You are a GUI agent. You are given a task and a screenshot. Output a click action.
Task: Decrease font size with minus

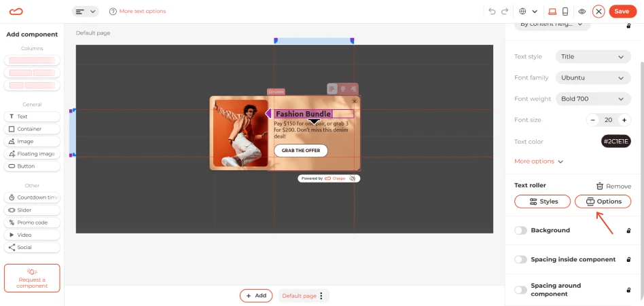[592, 120]
